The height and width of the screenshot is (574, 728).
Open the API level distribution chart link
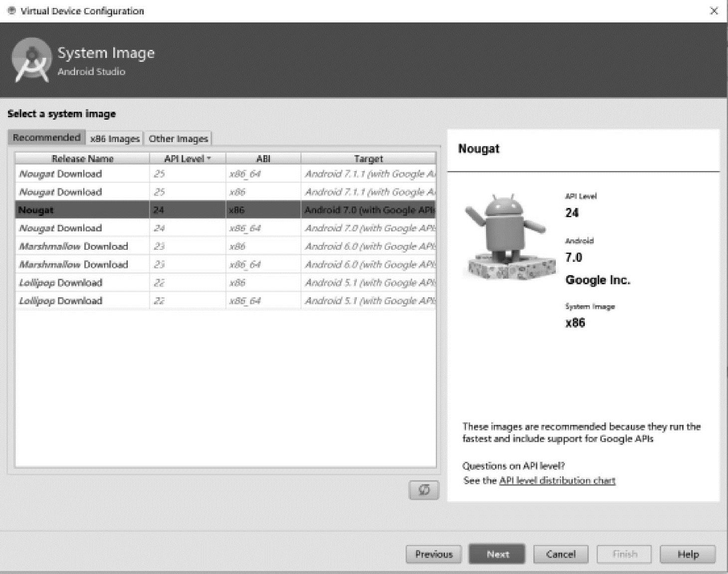coord(557,481)
